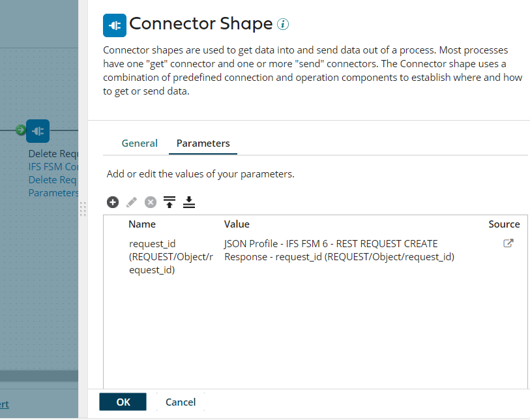Open the IFS FSM connection link on canvas

point(53,167)
